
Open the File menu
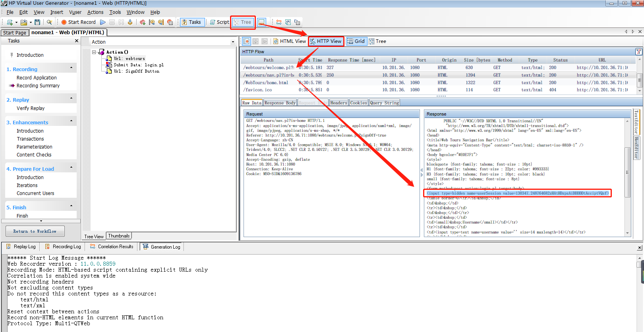pos(10,12)
